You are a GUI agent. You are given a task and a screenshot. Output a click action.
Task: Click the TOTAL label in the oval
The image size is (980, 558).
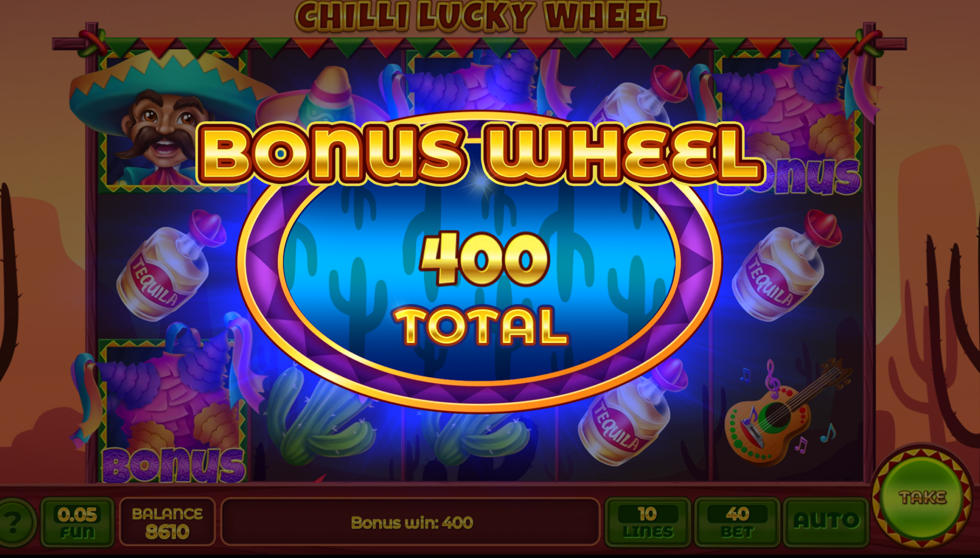tap(481, 326)
